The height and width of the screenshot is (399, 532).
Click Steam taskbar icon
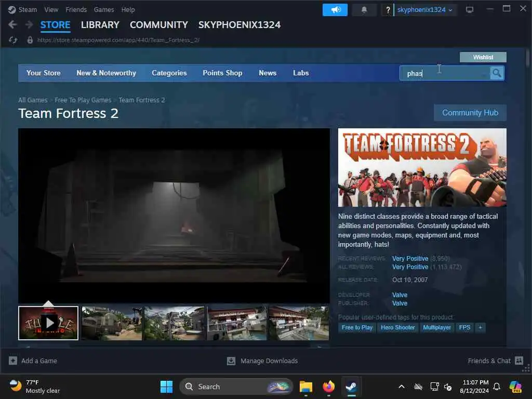coord(351,387)
